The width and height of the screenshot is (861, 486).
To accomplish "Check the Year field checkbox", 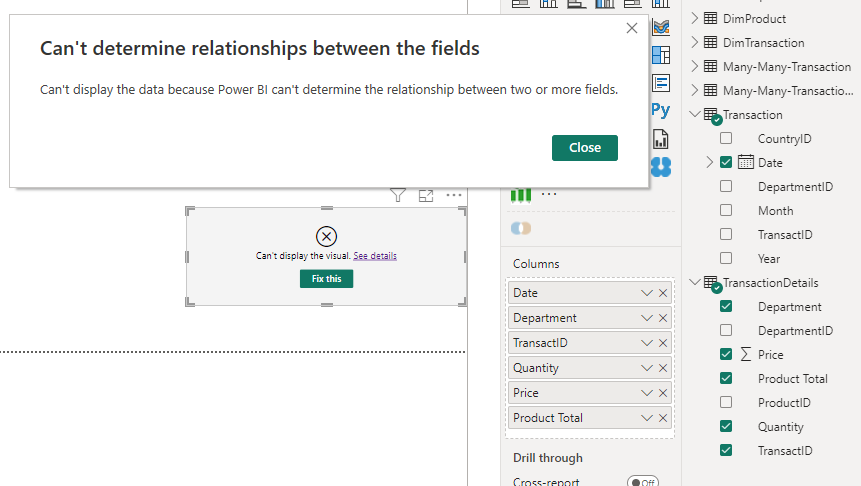I will coord(726,258).
